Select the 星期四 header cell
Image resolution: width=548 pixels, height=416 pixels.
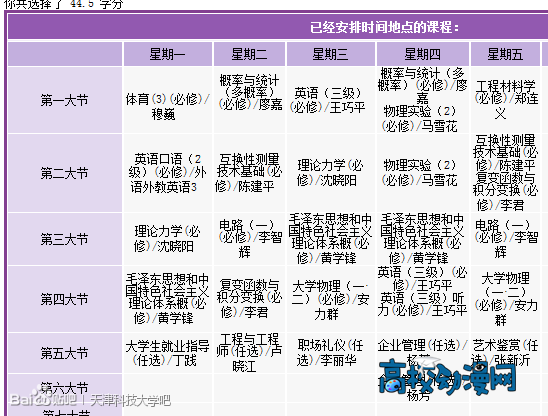click(423, 54)
